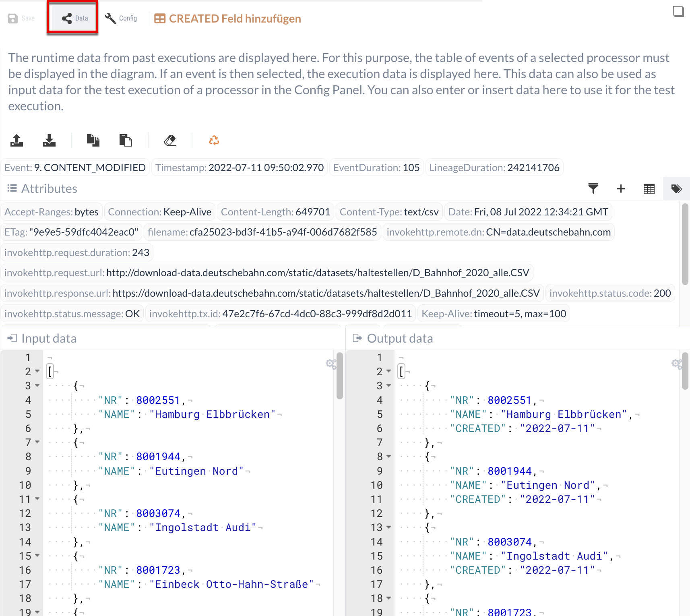Click the copy data icon
Screen dimensions: 690x616
pos(93,141)
